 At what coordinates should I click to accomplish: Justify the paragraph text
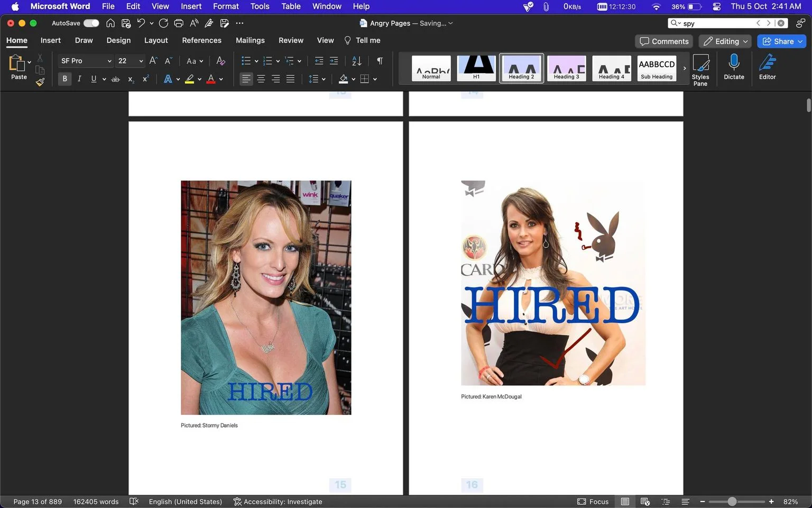290,79
